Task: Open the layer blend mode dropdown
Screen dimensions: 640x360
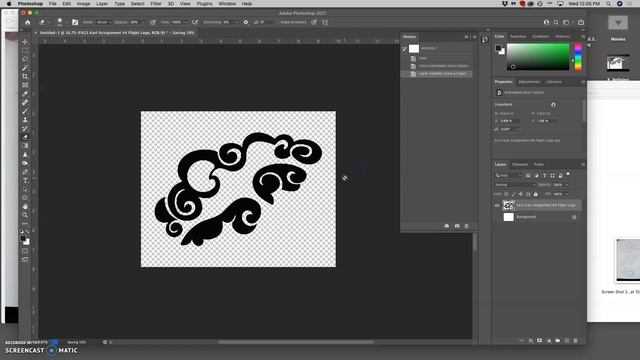Action: (x=515, y=185)
